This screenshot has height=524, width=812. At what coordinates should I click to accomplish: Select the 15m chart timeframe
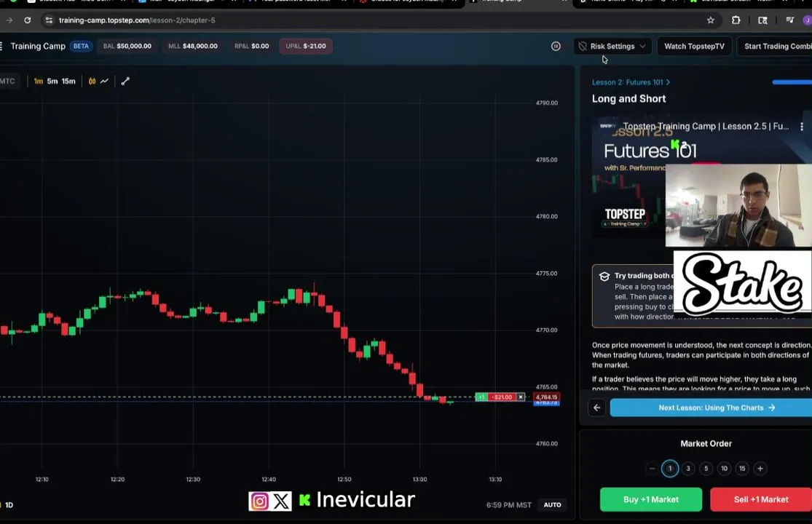coord(68,82)
